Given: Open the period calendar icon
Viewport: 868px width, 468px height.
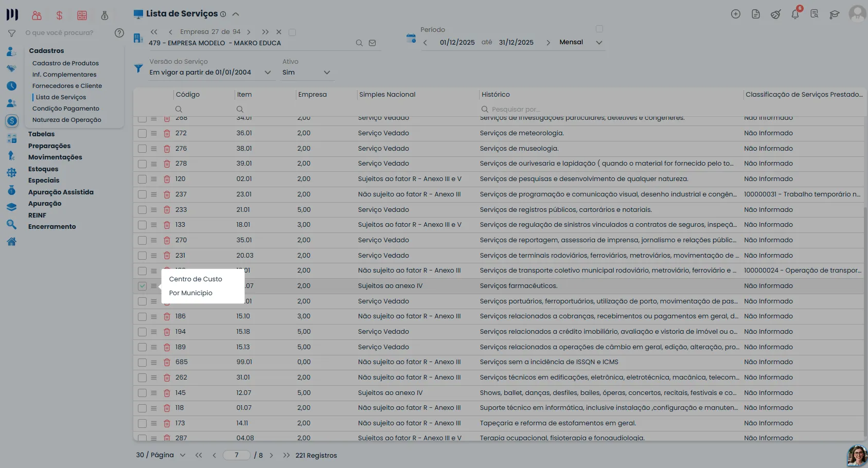Looking at the screenshot, I should point(411,38).
